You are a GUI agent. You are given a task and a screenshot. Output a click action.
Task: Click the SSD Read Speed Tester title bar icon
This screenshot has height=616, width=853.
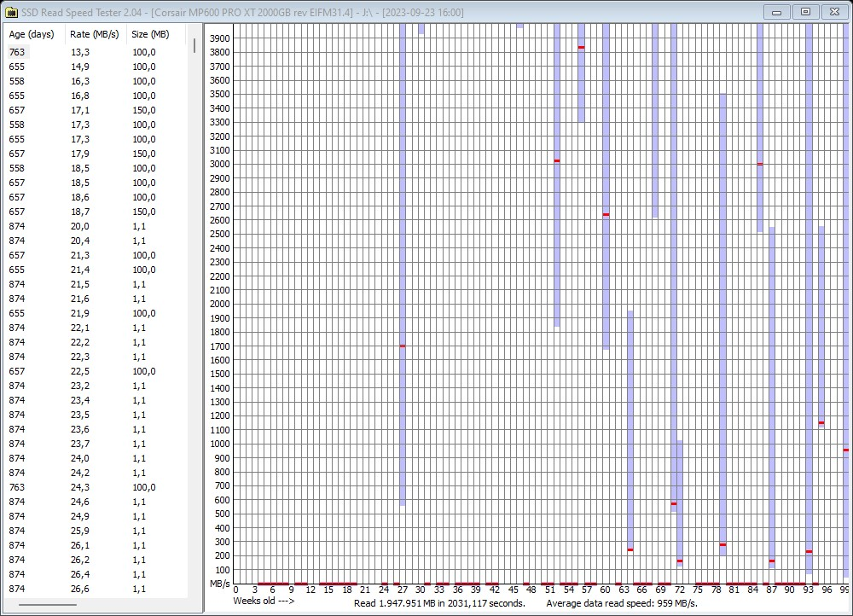pos(11,11)
